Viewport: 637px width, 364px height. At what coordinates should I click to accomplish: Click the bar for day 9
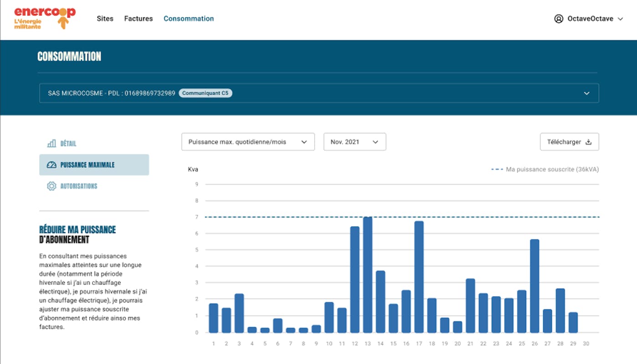[316, 329]
